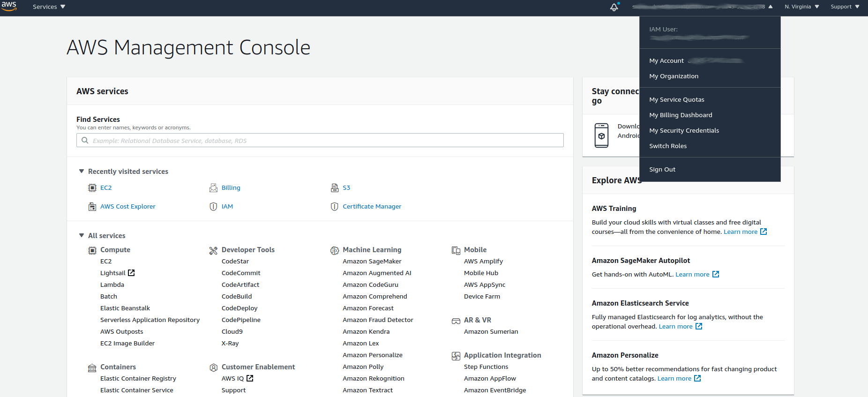Select My Organization in the user menu

click(x=674, y=76)
